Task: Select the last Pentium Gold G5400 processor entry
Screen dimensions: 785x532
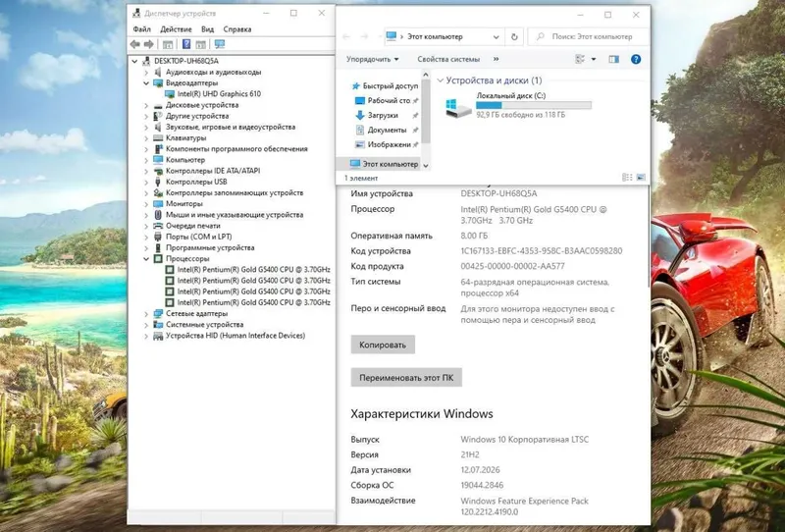Action: tap(253, 302)
